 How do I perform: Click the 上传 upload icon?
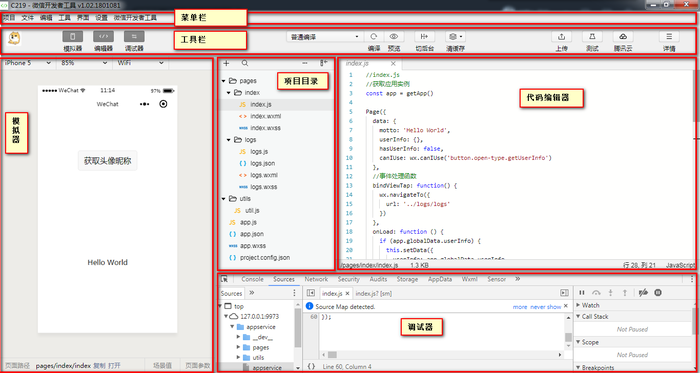(562, 37)
